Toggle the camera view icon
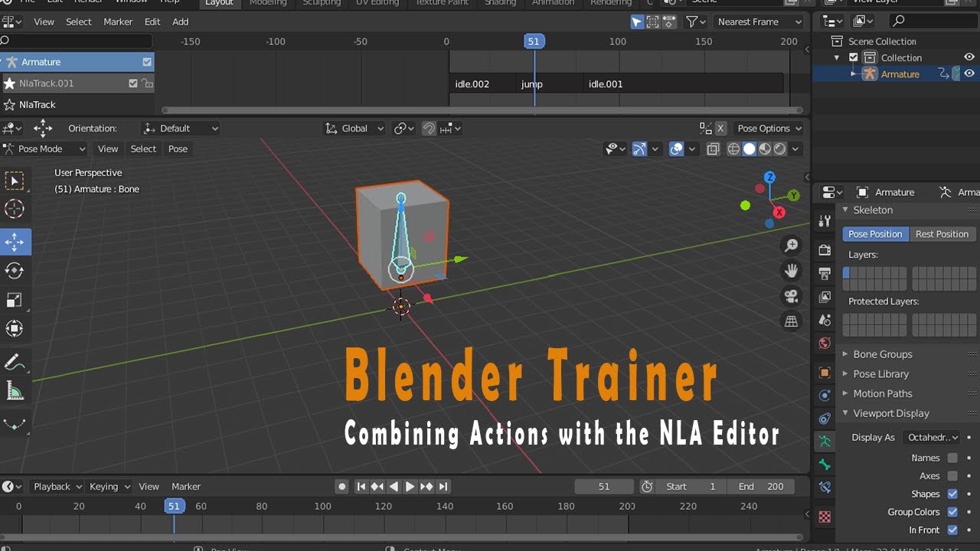The width and height of the screenshot is (980, 551). click(791, 295)
